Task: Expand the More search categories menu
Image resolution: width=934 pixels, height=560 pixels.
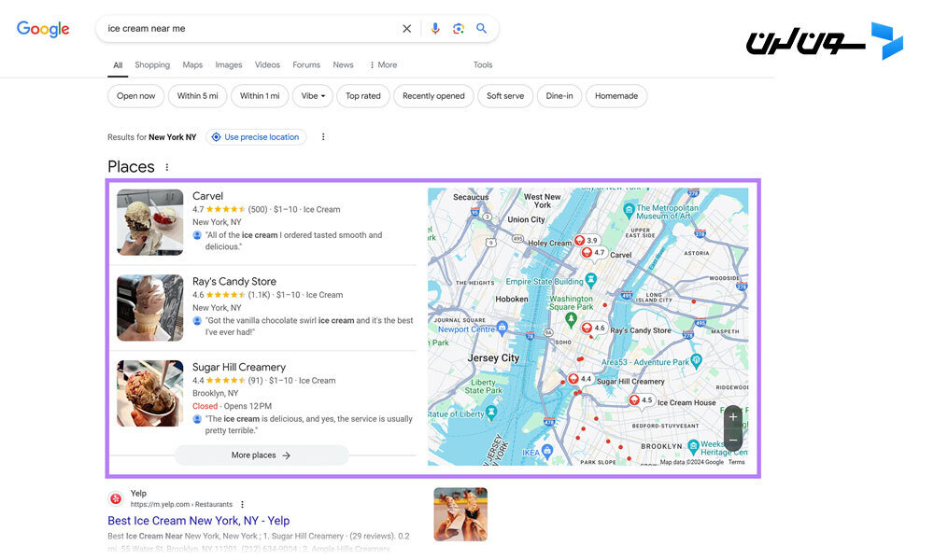Action: 383,65
